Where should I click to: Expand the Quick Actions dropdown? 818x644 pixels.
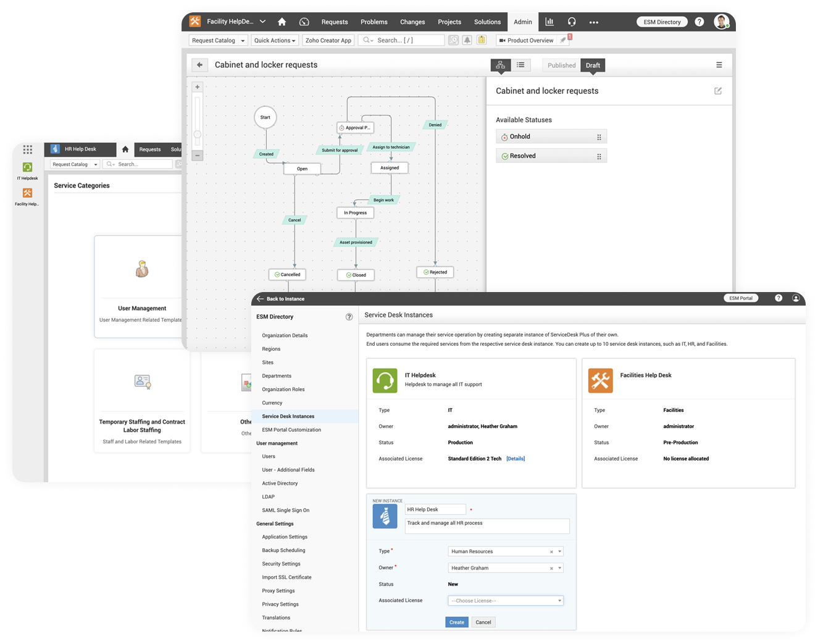point(275,40)
